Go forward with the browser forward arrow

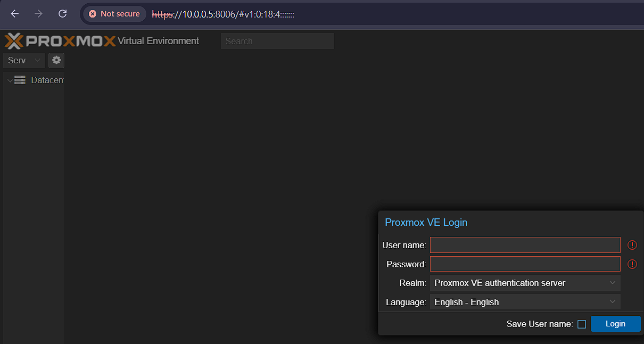click(x=38, y=14)
